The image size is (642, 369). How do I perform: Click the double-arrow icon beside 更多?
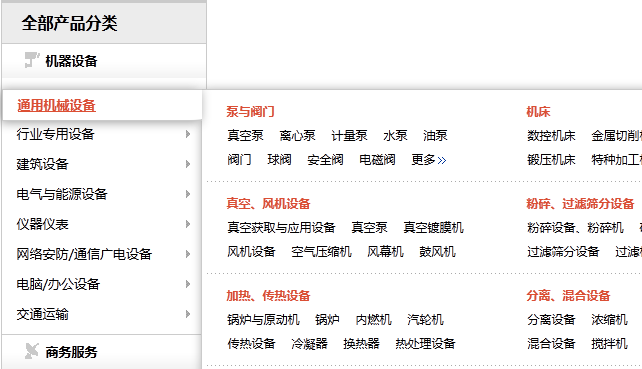point(442,160)
